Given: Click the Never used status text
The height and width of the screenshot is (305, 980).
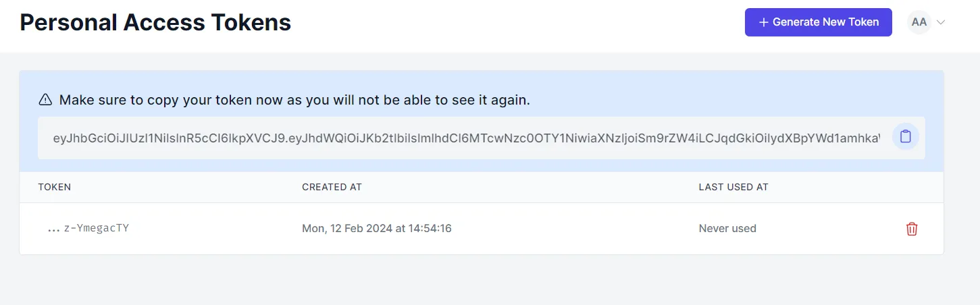Looking at the screenshot, I should click(x=727, y=229).
